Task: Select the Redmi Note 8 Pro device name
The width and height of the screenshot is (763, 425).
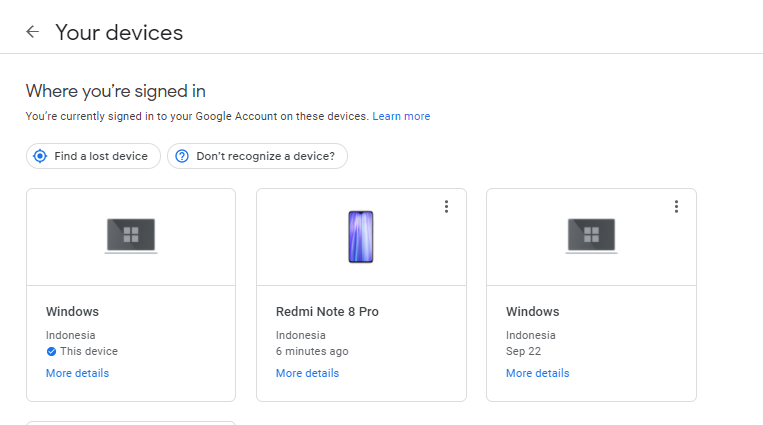Action: (x=327, y=312)
